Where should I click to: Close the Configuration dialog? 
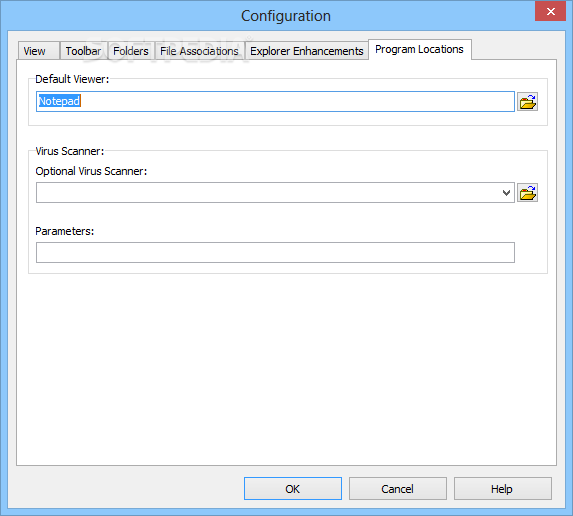click(550, 11)
